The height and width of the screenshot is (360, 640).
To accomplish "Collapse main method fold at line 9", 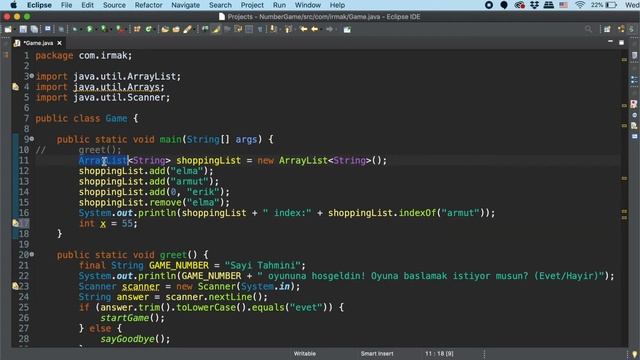I will click(x=32, y=139).
